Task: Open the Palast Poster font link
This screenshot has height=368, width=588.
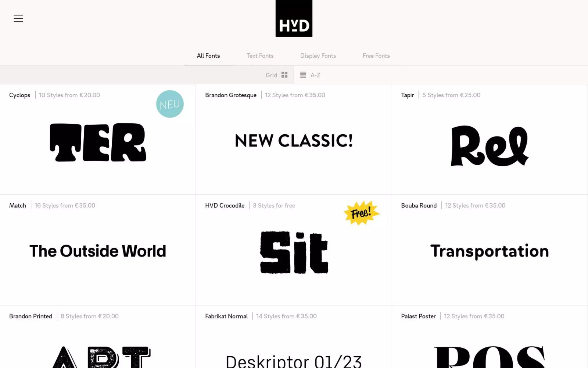Action: click(x=419, y=316)
